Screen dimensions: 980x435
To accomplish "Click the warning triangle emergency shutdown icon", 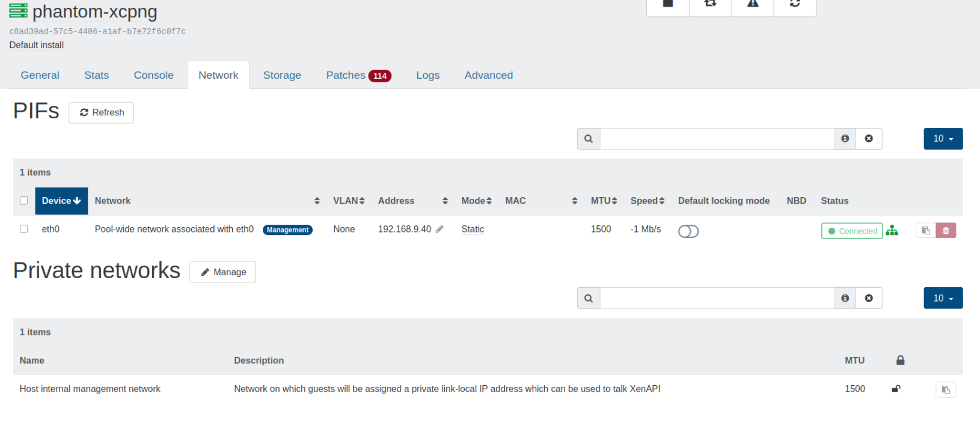I will click(753, 4).
